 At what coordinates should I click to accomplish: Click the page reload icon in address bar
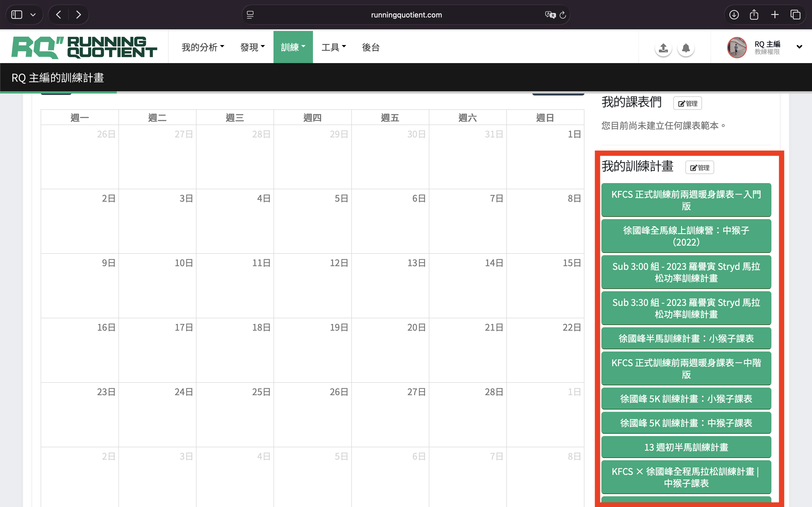[x=563, y=15]
